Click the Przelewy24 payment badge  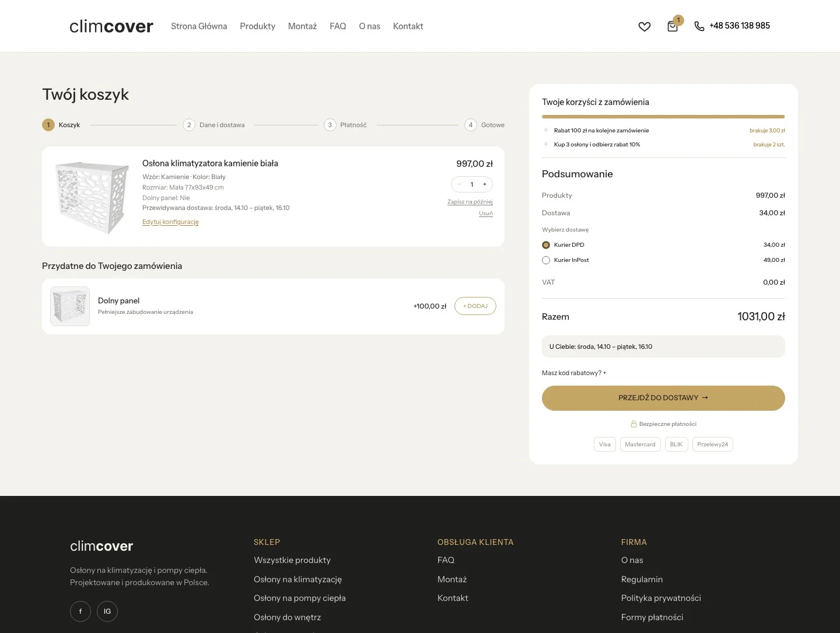(x=713, y=445)
